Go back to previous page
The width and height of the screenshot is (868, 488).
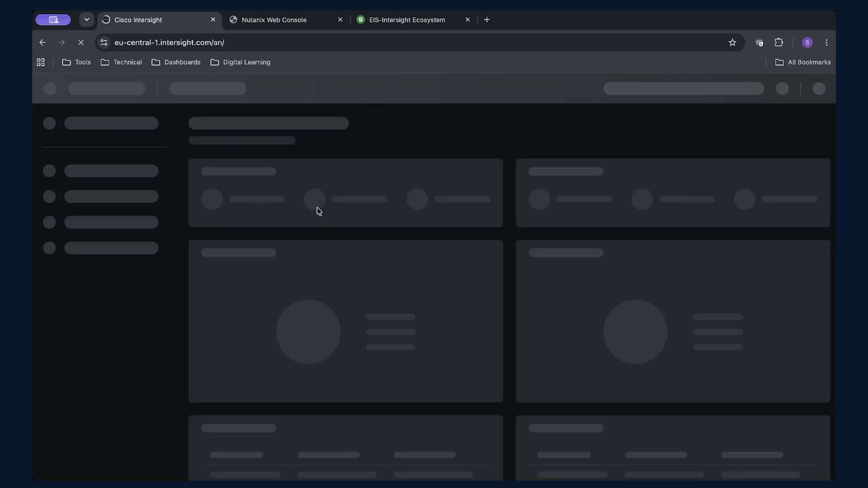tap(42, 42)
